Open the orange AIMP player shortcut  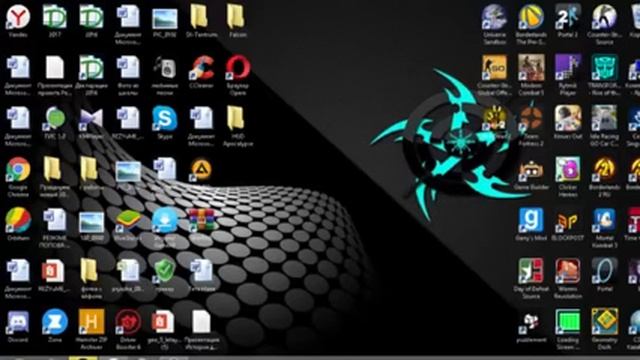click(202, 170)
